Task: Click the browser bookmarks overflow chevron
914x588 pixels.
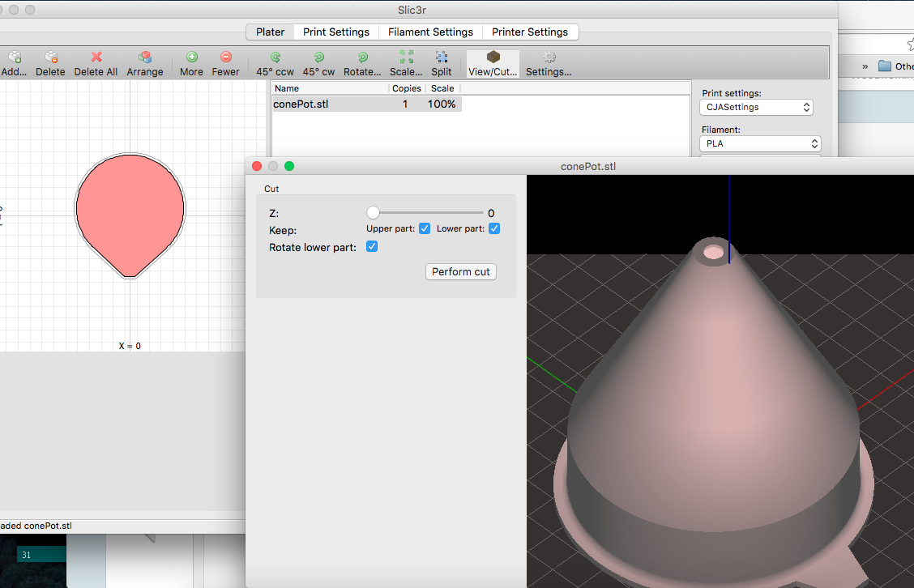Action: coord(865,66)
